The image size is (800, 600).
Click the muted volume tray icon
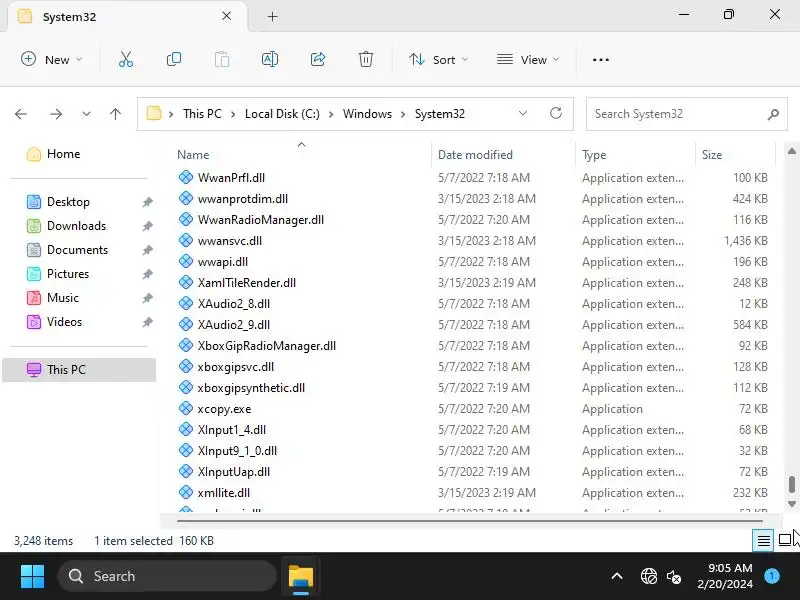point(673,577)
